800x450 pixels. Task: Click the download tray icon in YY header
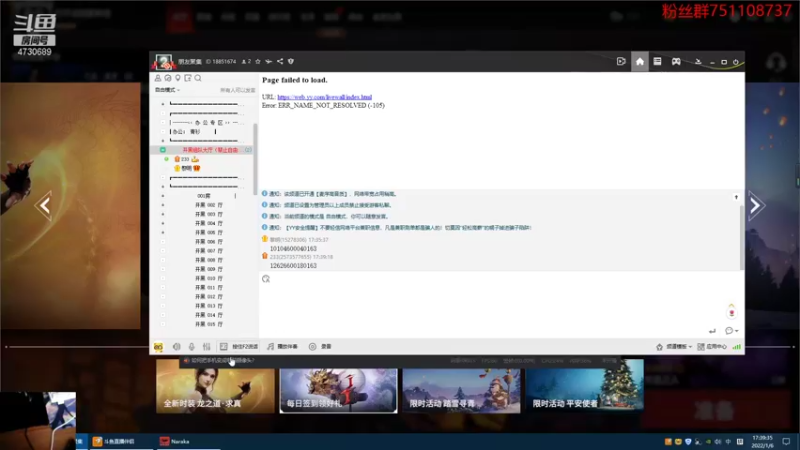pyautogui.click(x=698, y=62)
